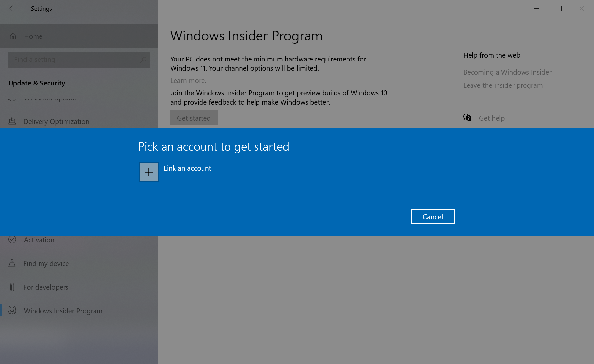Click the Get help text link
This screenshot has height=364, width=594.
tap(492, 118)
